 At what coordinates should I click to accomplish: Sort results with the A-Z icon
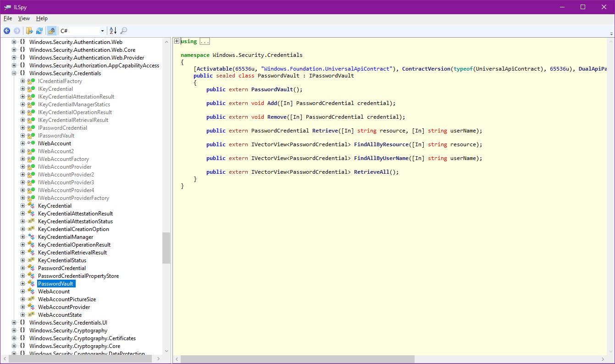click(113, 31)
